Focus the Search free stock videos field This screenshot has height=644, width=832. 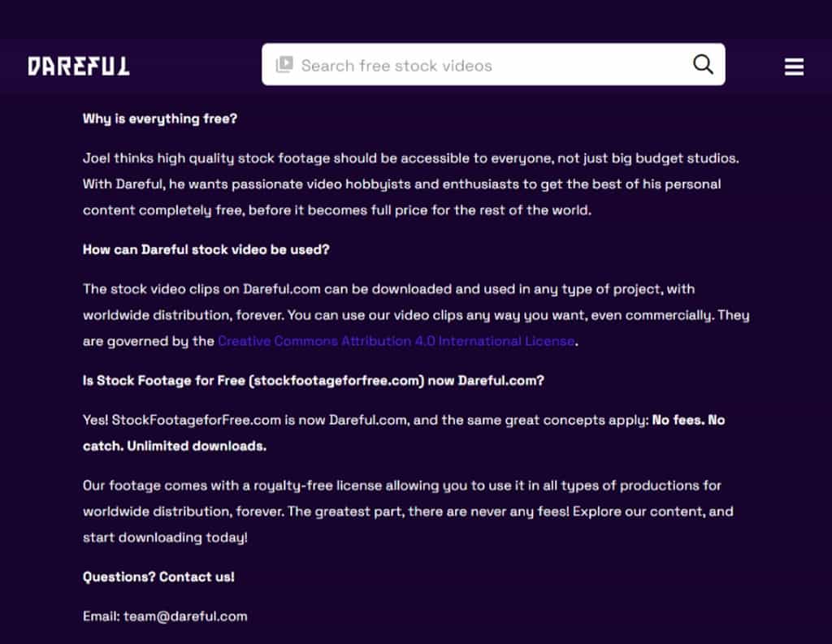point(493,64)
